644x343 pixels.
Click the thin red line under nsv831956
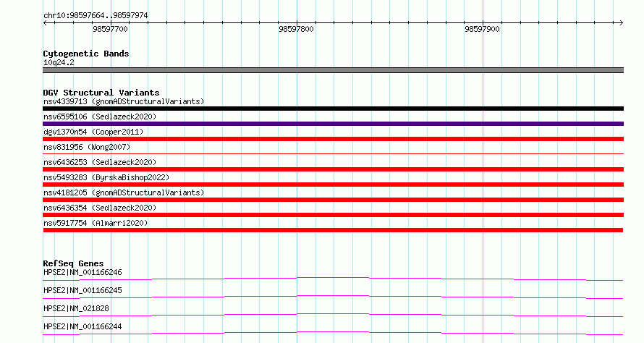click(333, 153)
